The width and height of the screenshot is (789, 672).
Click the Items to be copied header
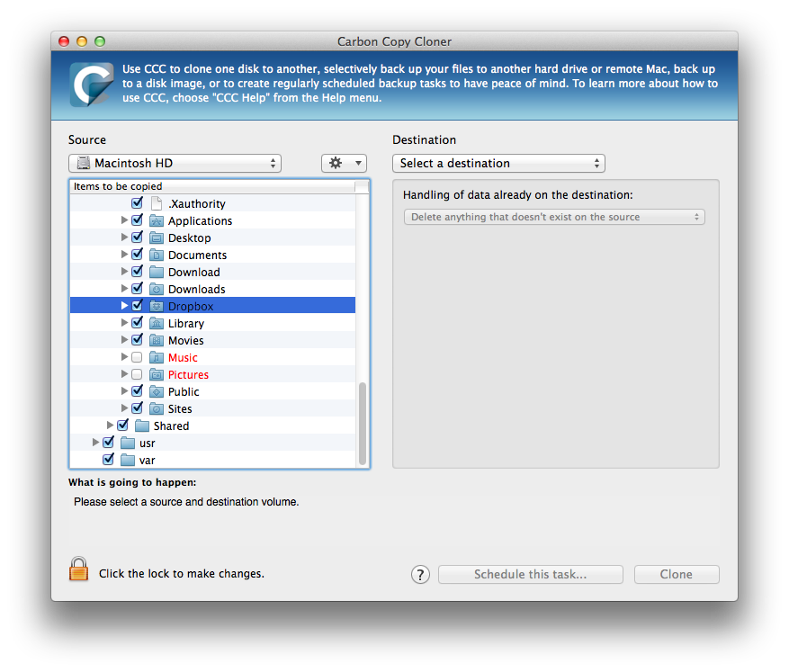click(212, 186)
